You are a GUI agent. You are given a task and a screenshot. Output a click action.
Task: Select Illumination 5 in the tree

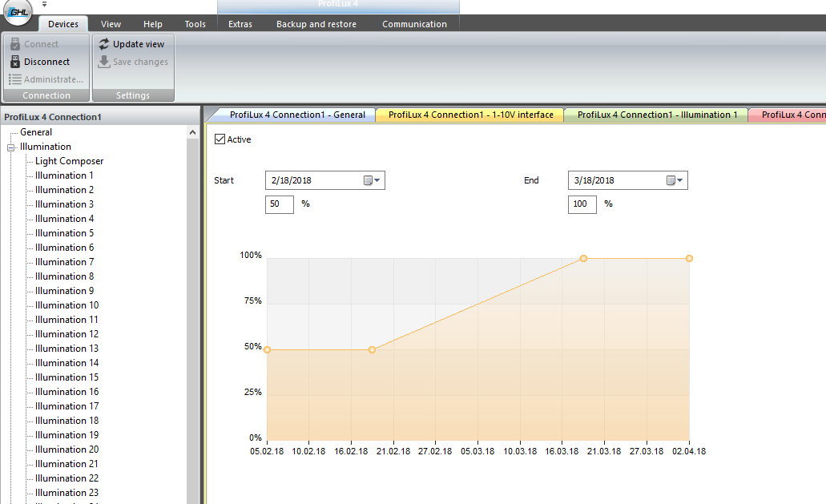[x=64, y=233]
